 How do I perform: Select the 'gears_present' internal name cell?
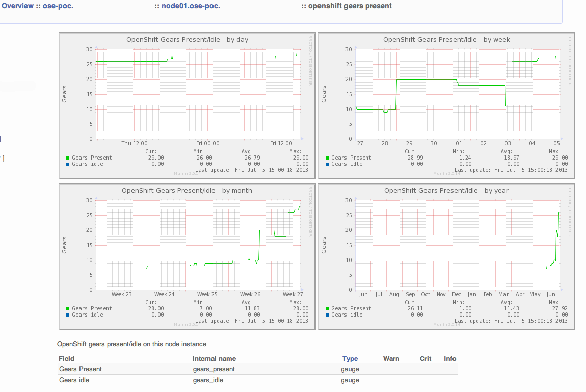214,369
